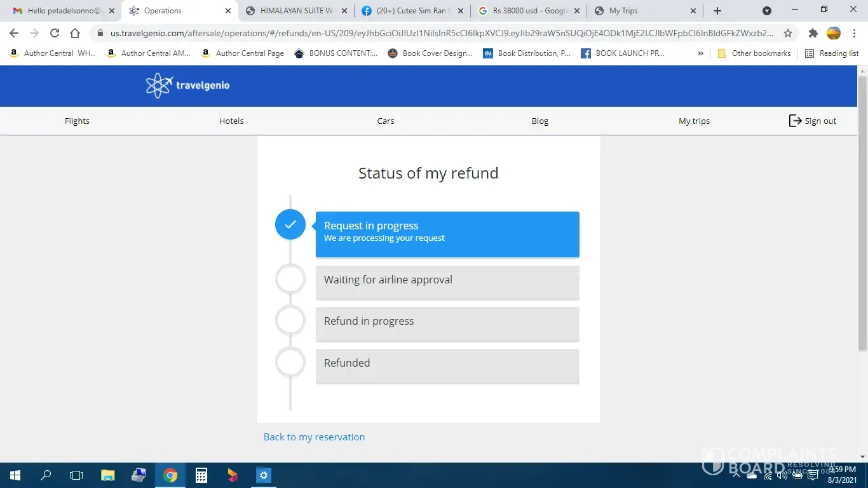Select the Refunded status card
The image size is (868, 488).
click(447, 366)
